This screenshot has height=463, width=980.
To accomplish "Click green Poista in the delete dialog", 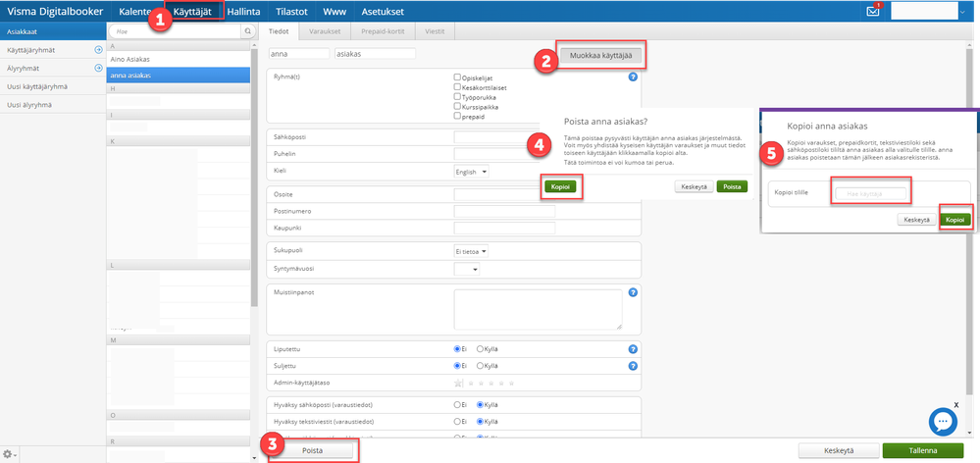I will [732, 186].
